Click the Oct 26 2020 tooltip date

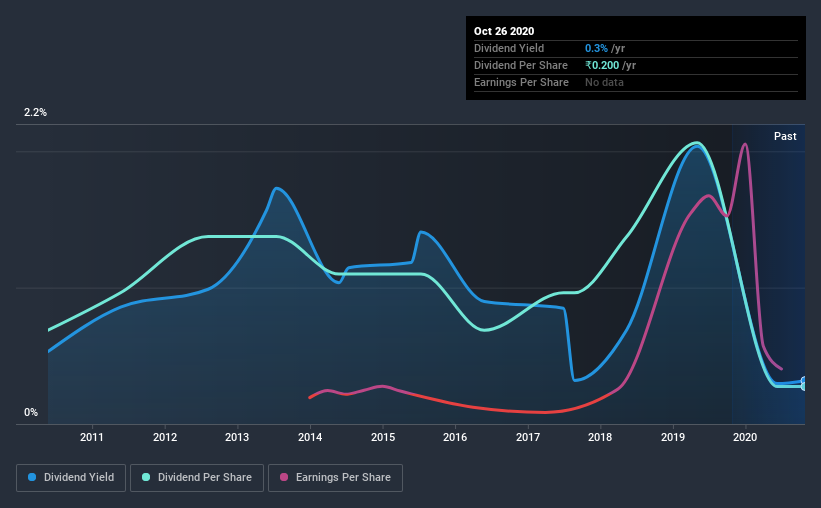[504, 31]
